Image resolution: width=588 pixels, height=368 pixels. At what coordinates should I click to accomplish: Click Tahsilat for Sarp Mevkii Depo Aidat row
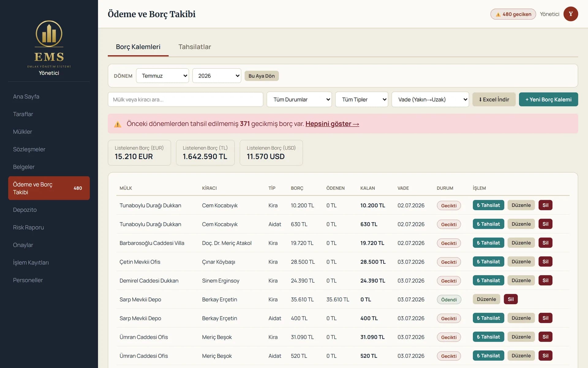coord(488,318)
